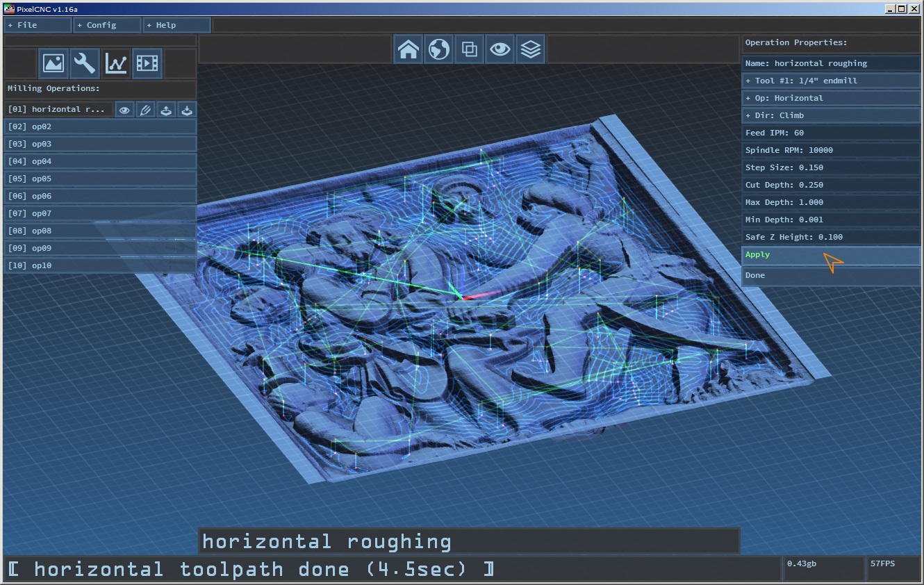Select milling operation [03] op03

(100, 145)
